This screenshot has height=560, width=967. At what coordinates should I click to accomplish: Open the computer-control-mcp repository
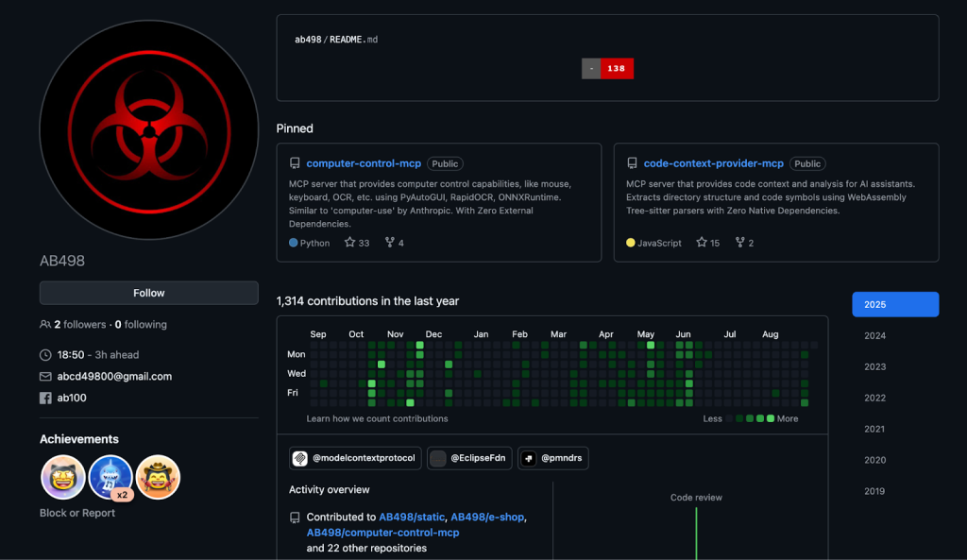click(x=364, y=163)
